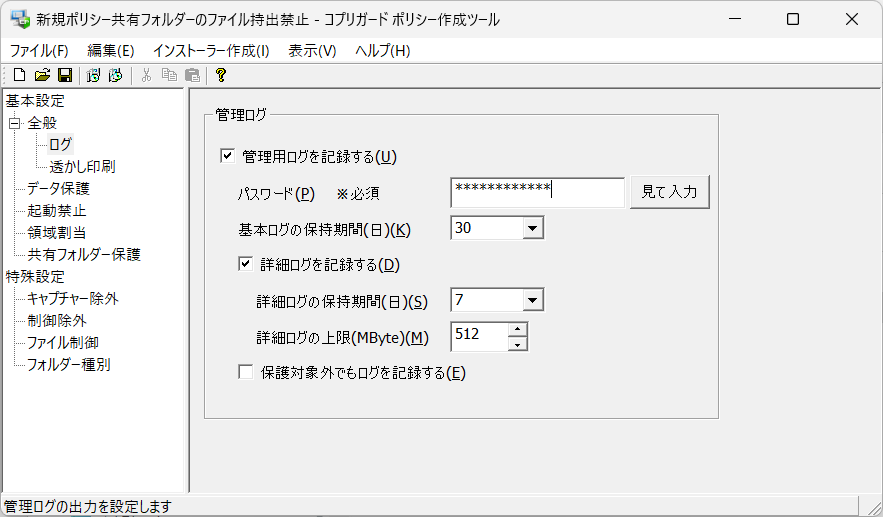Open 基本ログの保持期間 dropdown
Viewport: 883px width, 517px height.
[532, 229]
